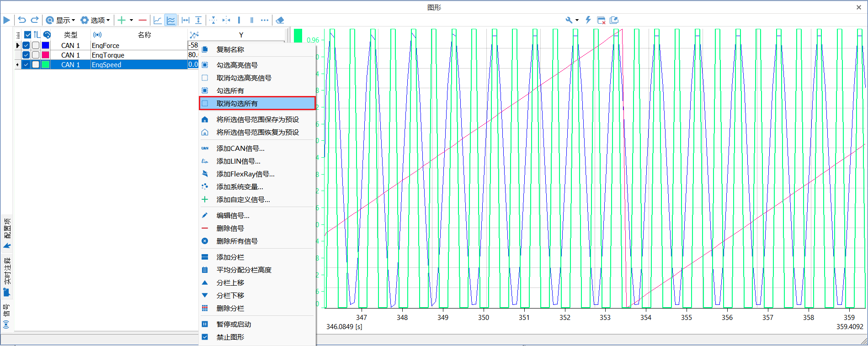Open the 选项 dropdown menu
This screenshot has height=346, width=868.
tap(96, 20)
